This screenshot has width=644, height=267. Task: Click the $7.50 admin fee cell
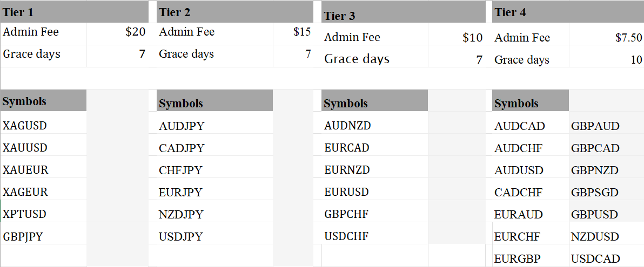629,38
